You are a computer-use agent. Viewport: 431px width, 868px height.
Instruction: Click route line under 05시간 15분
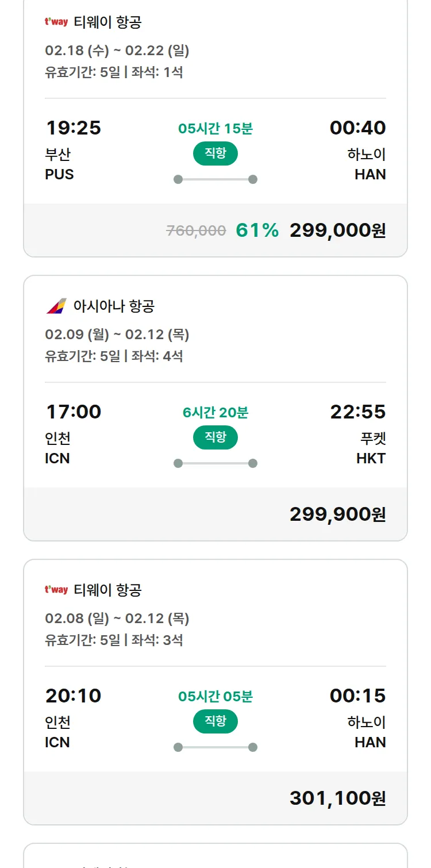tap(215, 179)
